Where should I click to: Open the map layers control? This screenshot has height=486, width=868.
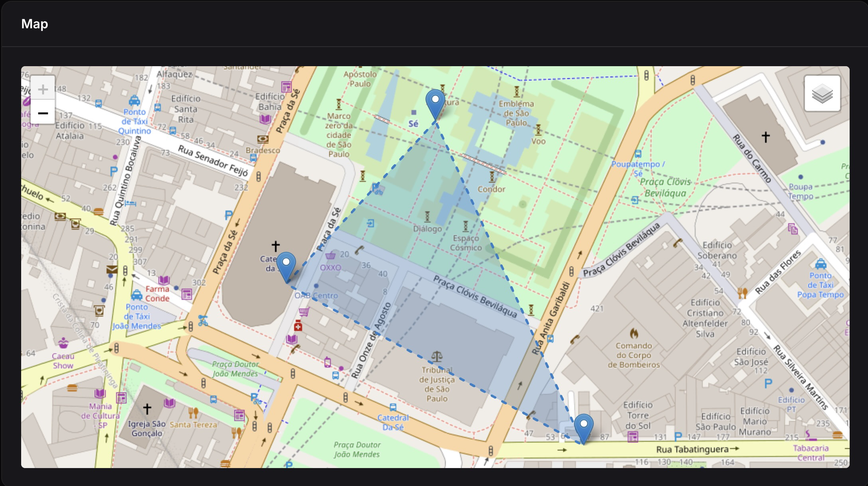point(822,93)
